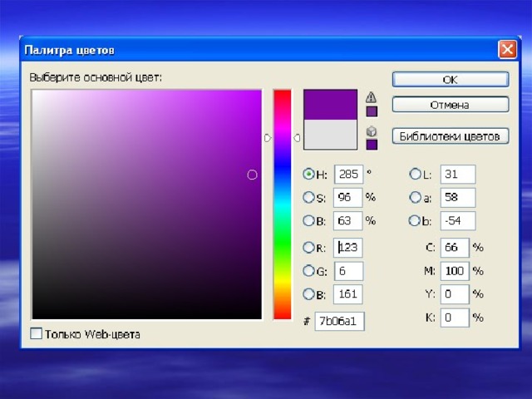
Task: Select the S saturation radio button
Action: (x=308, y=197)
